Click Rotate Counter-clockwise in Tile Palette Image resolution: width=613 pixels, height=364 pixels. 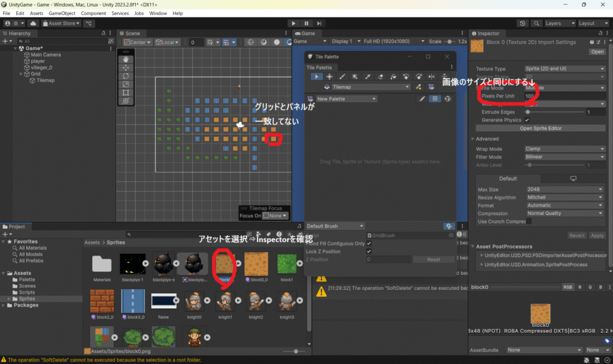[406, 77]
